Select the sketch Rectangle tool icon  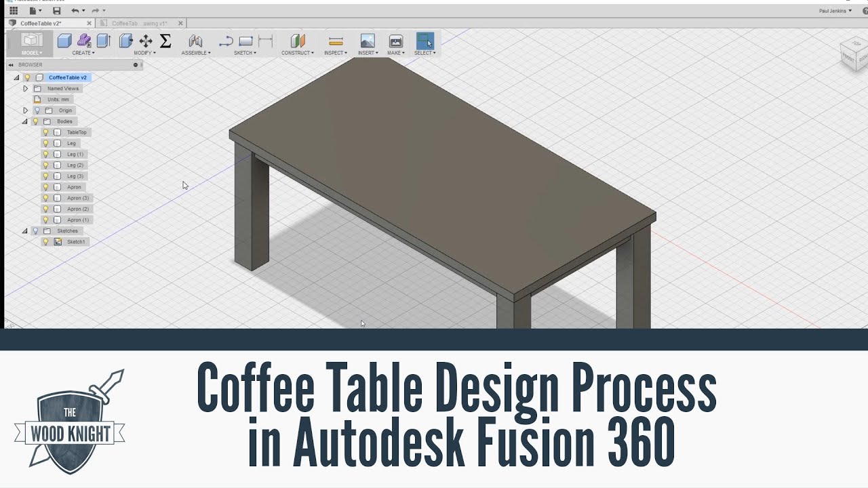[x=245, y=41]
